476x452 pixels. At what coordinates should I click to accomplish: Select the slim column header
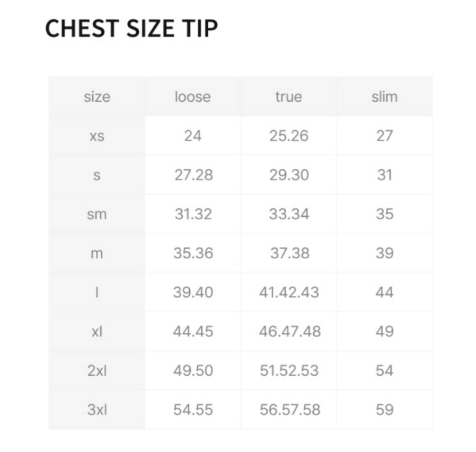coord(385,97)
